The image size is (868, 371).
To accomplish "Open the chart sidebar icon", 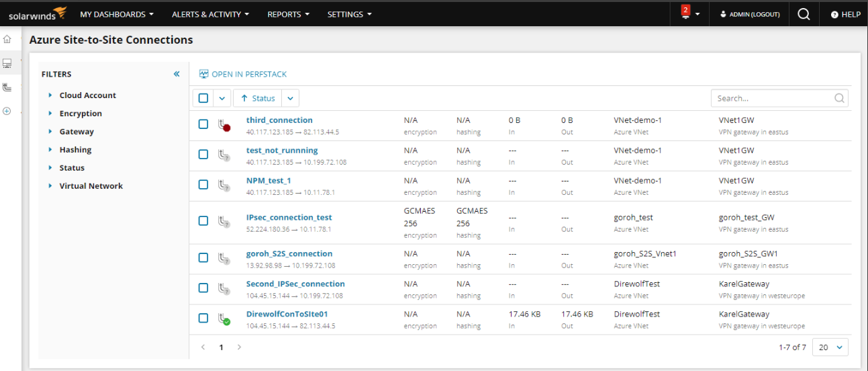I will 7,87.
